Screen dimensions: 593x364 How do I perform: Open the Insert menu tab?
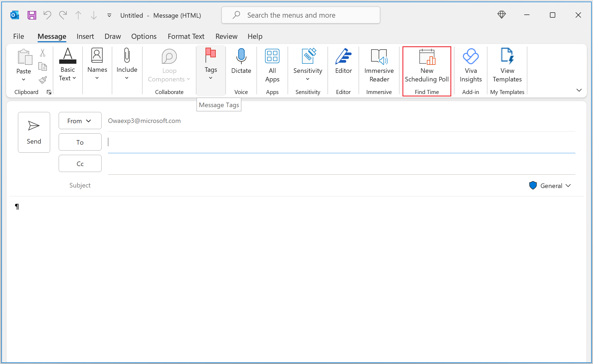[x=85, y=36]
